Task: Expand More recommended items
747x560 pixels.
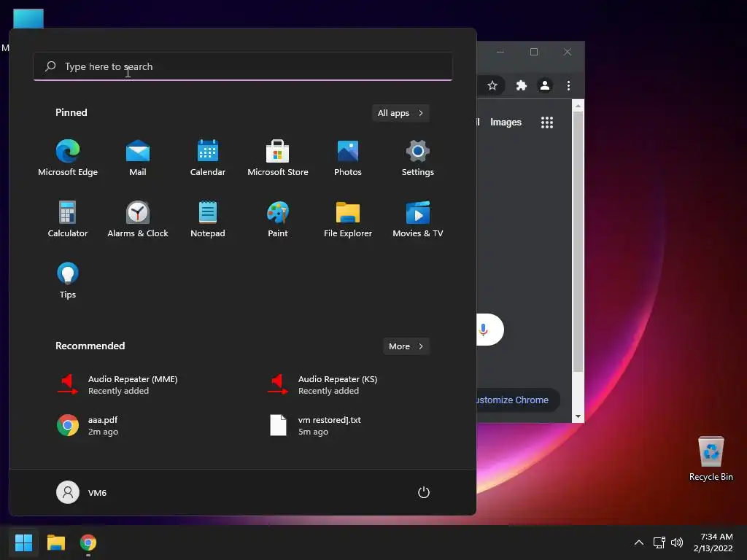Action: click(x=406, y=346)
